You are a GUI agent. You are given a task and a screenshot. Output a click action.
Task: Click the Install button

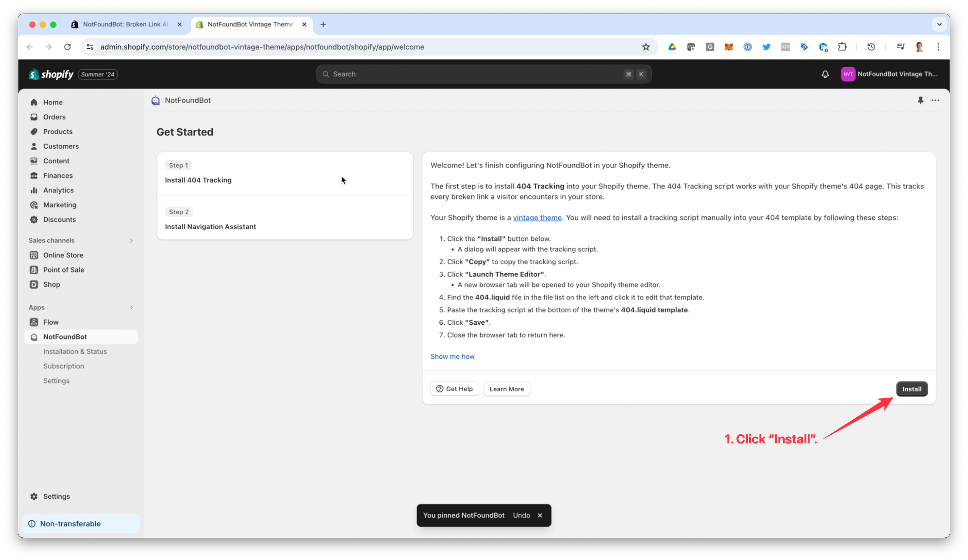tap(912, 389)
